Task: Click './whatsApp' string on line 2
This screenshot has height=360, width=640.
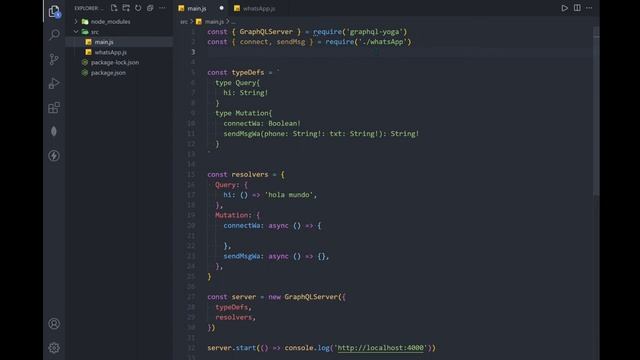Action: pyautogui.click(x=382, y=42)
